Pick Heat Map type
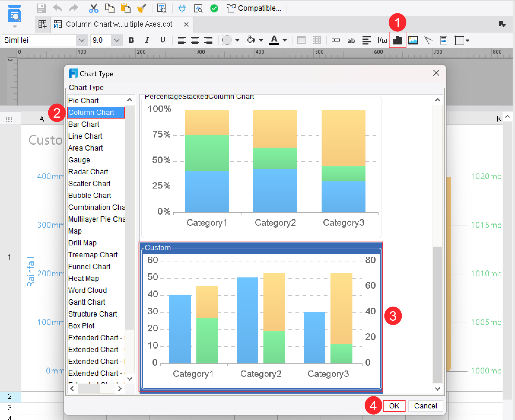515x420 pixels. (x=96, y=278)
